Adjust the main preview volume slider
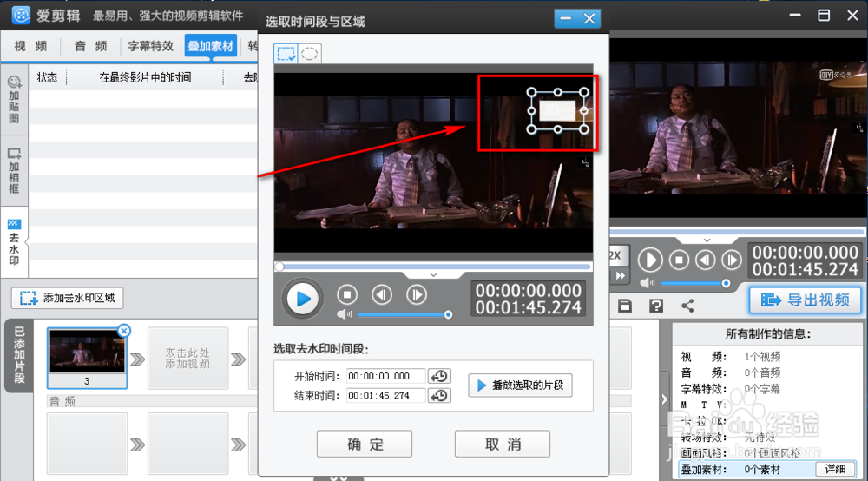Image resolution: width=868 pixels, height=481 pixels. pyautogui.click(x=726, y=283)
